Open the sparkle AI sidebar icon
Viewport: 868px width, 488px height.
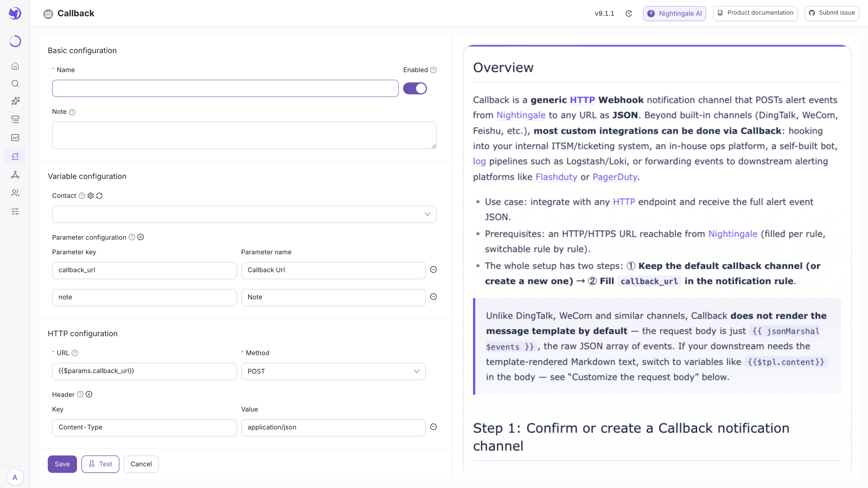click(x=15, y=101)
